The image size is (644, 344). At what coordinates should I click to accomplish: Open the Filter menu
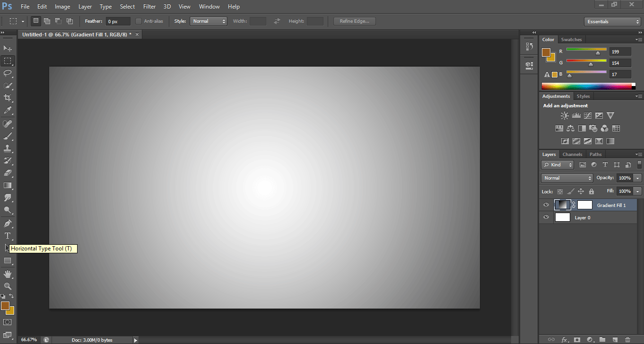tap(149, 6)
